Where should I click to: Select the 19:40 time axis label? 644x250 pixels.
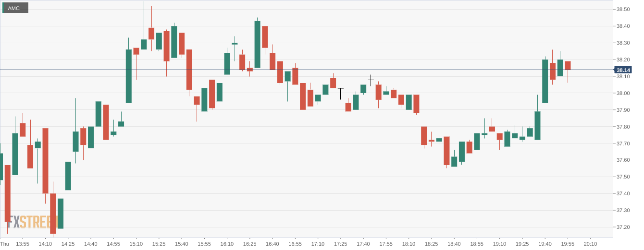point(545,244)
